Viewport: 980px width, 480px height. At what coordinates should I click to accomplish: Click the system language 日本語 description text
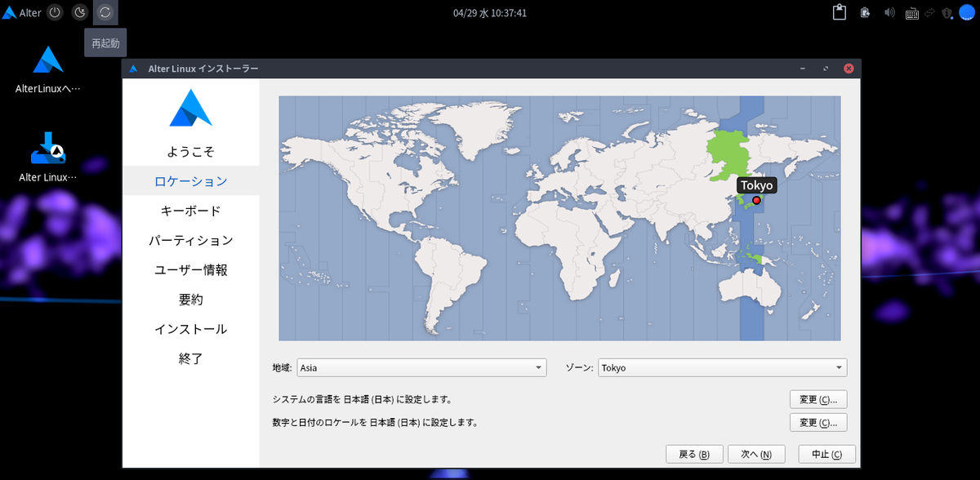362,400
